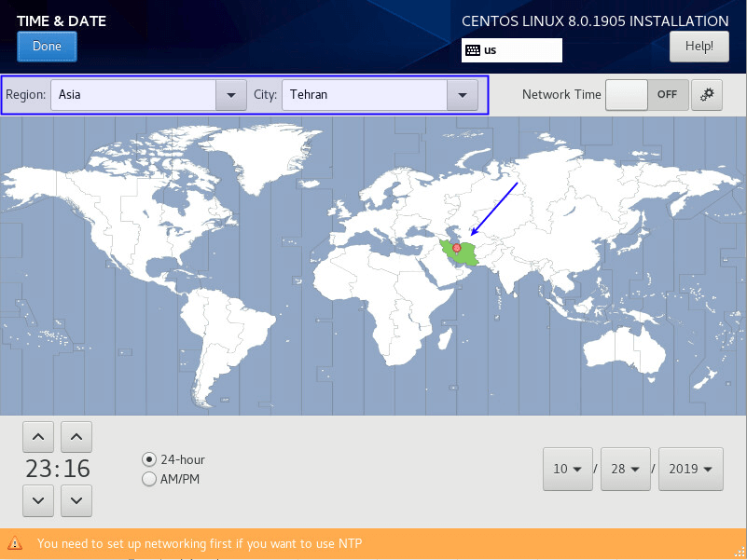Toggle the Network Time switch
The width and height of the screenshot is (747, 560).
pos(647,95)
